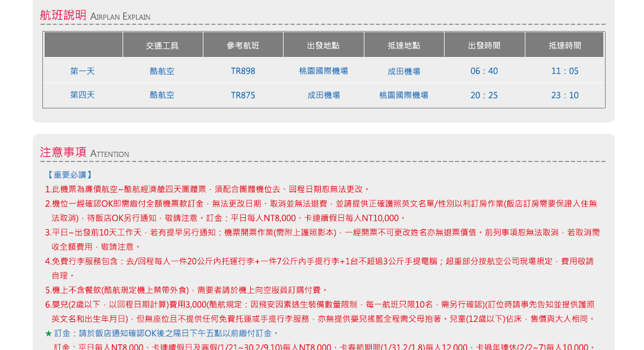Click 酷航空 in the 第一天 row
Image resolution: width=644 pixels, height=350 pixels.
(x=162, y=71)
